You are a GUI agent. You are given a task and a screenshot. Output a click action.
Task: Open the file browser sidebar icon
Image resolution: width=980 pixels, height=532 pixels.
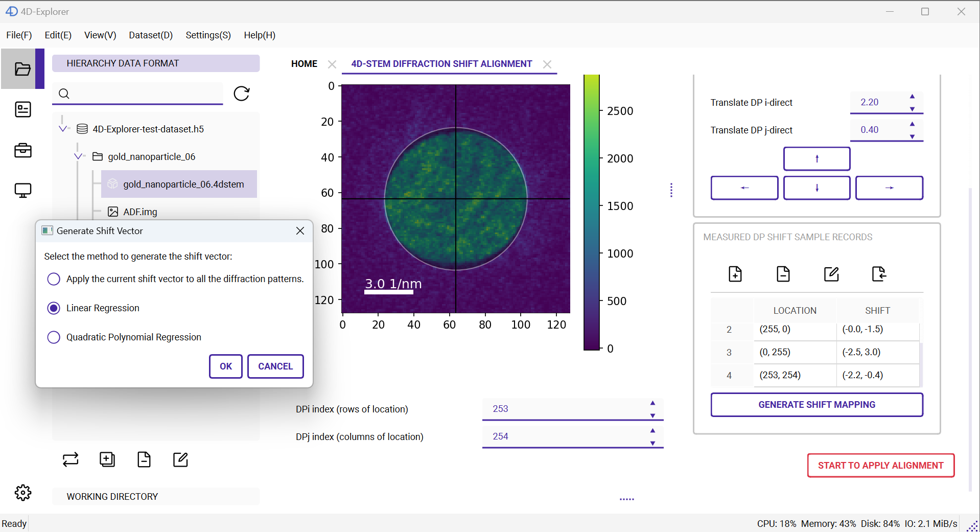pyautogui.click(x=22, y=69)
